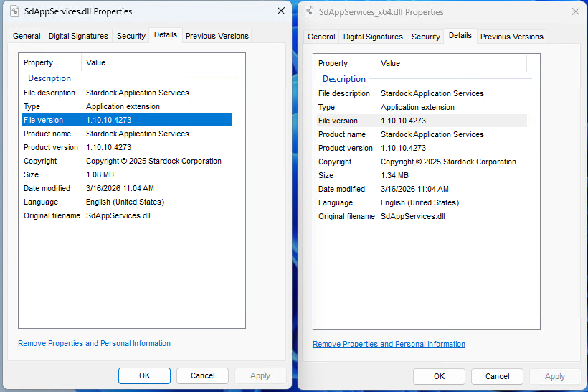Click the Value column header in right dialog

point(391,63)
